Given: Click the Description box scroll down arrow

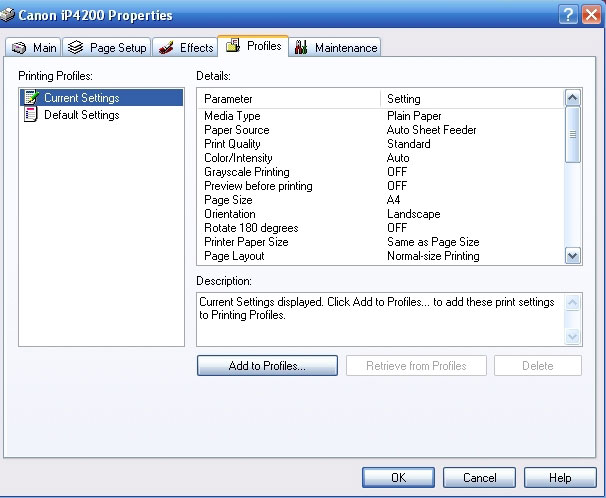Looking at the screenshot, I should pos(572,336).
